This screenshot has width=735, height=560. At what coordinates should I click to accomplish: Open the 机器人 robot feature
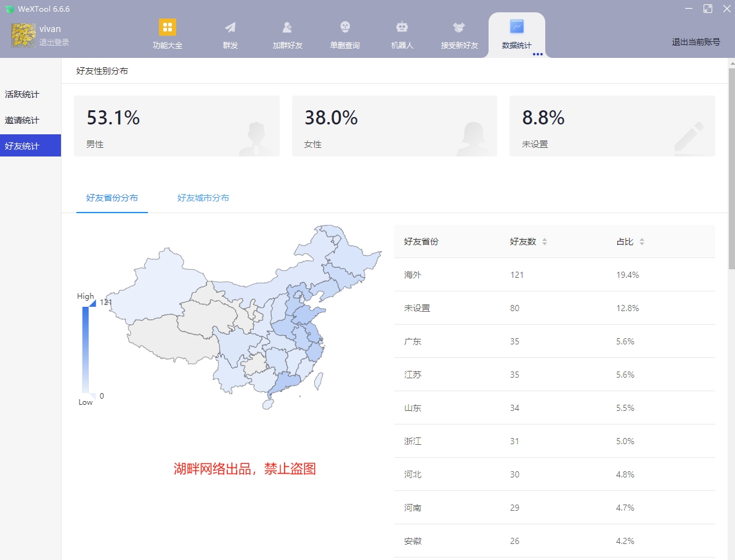[x=402, y=34]
